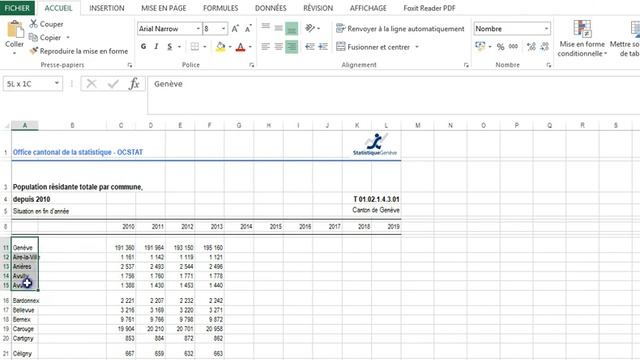The image size is (640, 360).
Task: Apply fill color bucket
Action: [x=220, y=47]
